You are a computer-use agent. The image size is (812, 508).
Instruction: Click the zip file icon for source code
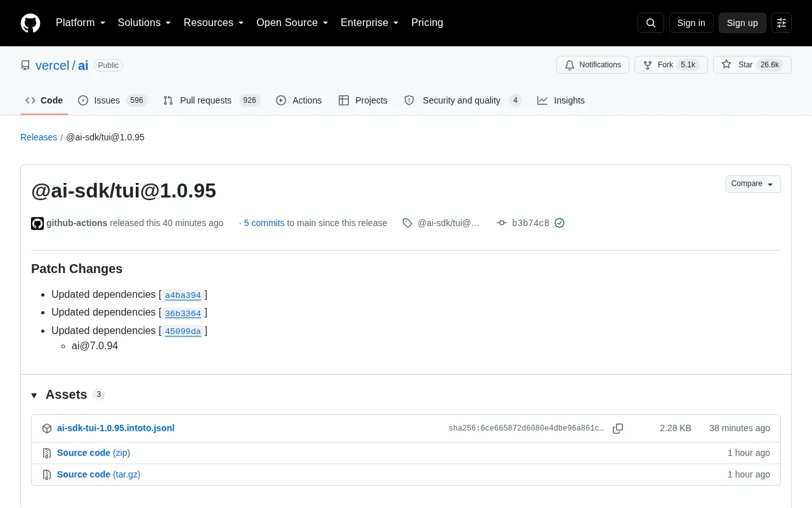(x=47, y=453)
